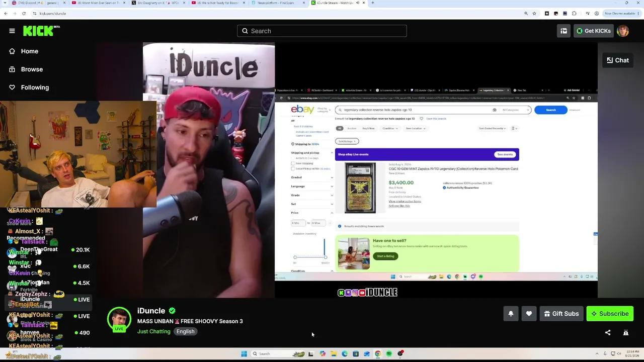Viewport: 644px width, 362px height.
Task: Show hidden system tray icons
Action: [x=597, y=354]
